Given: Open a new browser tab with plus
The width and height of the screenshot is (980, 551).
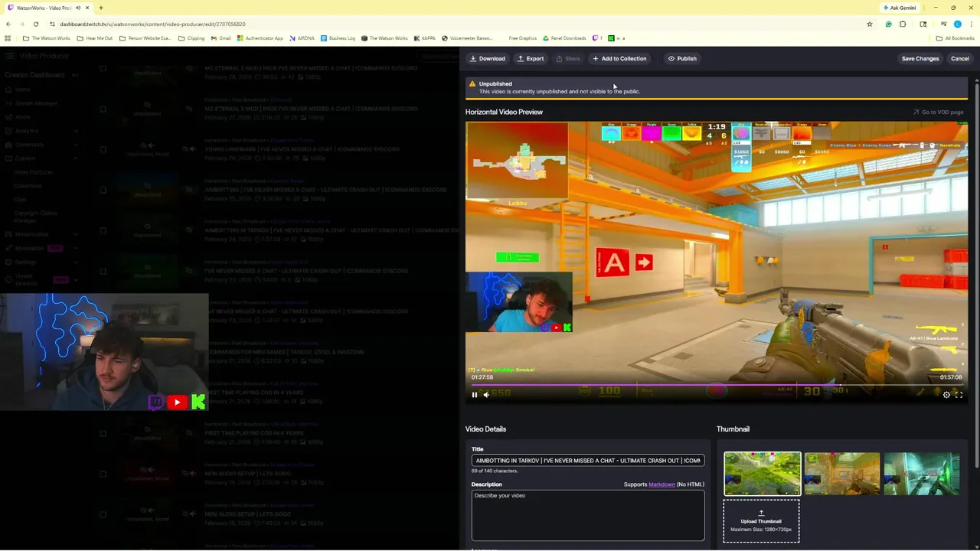Looking at the screenshot, I should point(100,8).
